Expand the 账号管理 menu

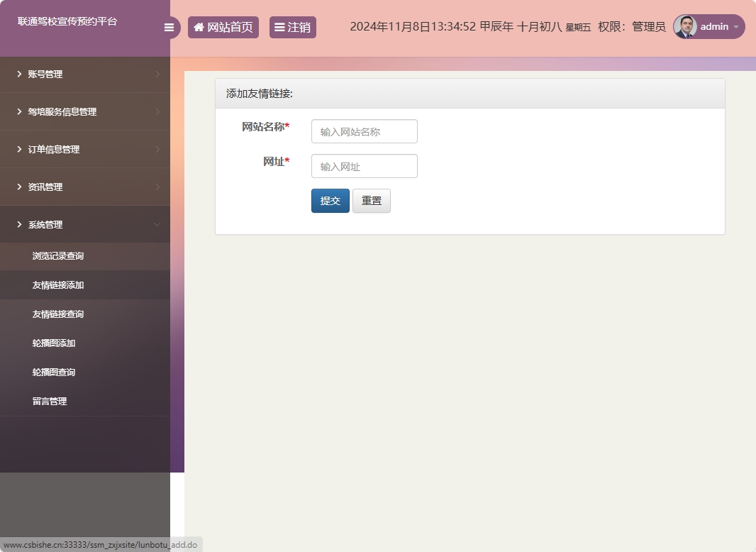pos(85,74)
